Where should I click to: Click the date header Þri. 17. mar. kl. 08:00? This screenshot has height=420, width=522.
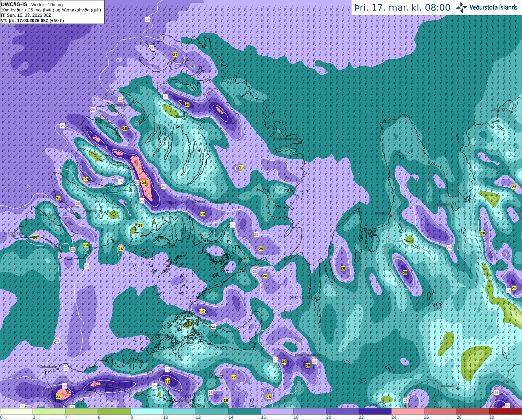[x=403, y=8]
